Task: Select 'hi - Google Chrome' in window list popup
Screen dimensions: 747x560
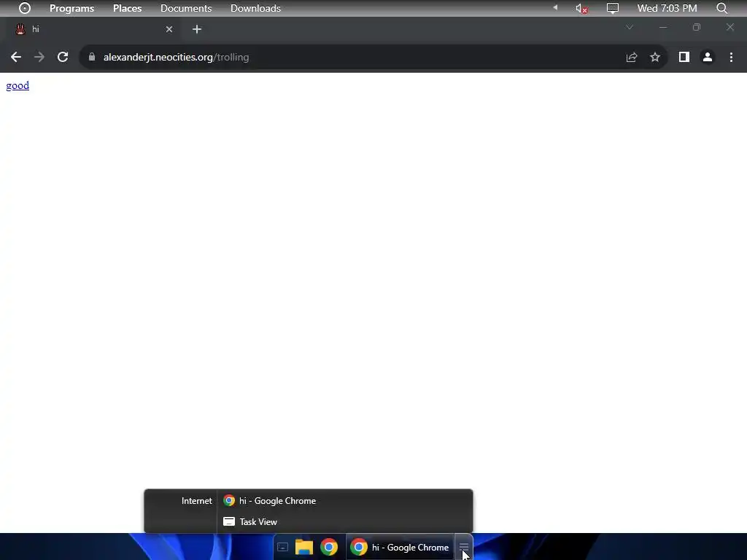Action: click(x=345, y=501)
